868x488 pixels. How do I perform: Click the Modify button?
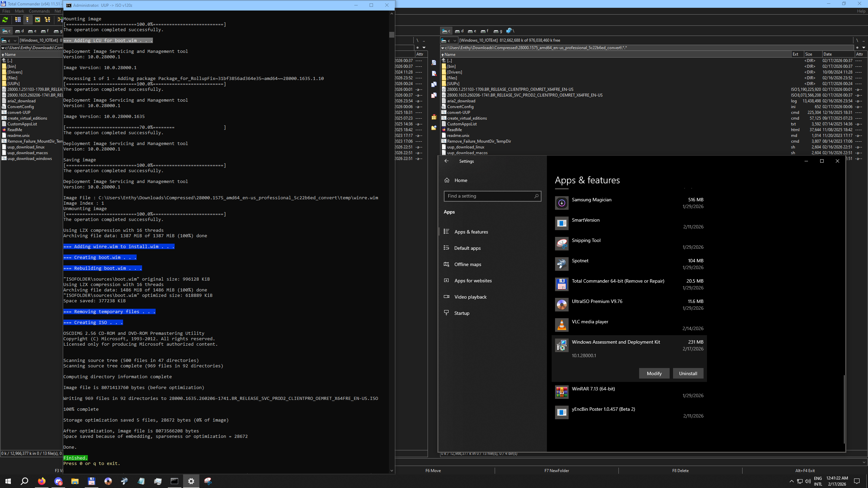(654, 373)
